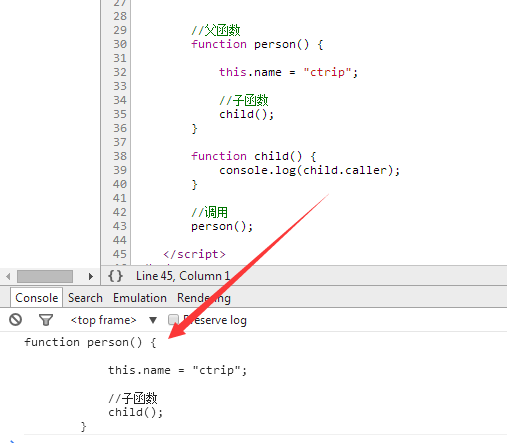This screenshot has width=507, height=443.
Task: Open the Rendering drawer tab
Action: (x=204, y=298)
